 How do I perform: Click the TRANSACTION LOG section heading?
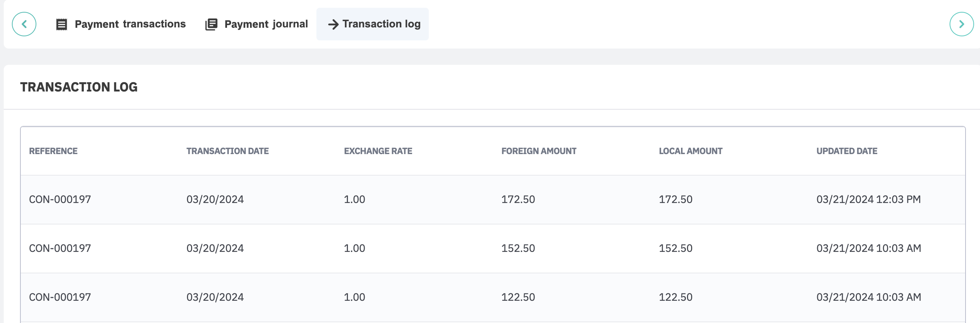(x=79, y=87)
